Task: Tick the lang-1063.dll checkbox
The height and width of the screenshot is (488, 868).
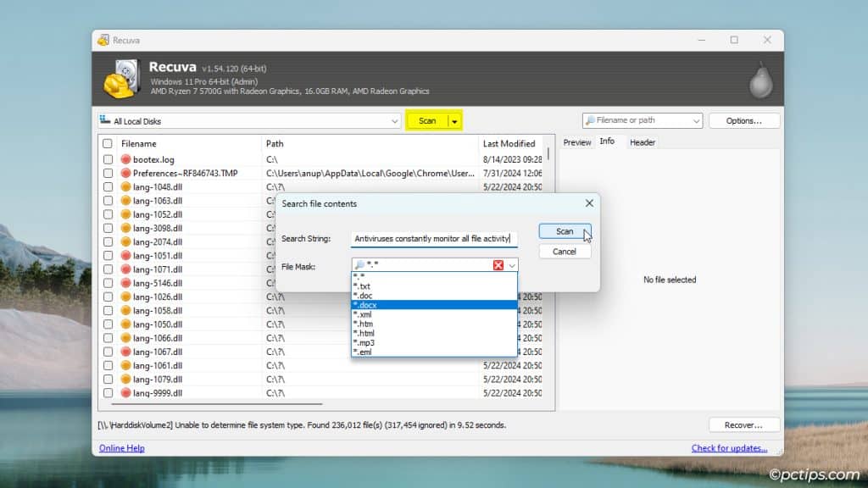Action: tap(108, 201)
